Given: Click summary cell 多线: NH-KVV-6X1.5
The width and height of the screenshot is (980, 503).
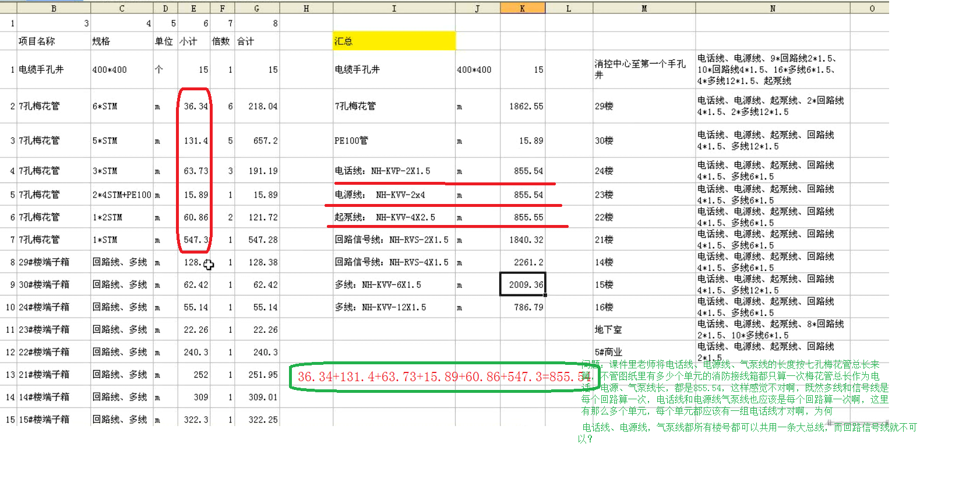Looking at the screenshot, I should pos(394,284).
